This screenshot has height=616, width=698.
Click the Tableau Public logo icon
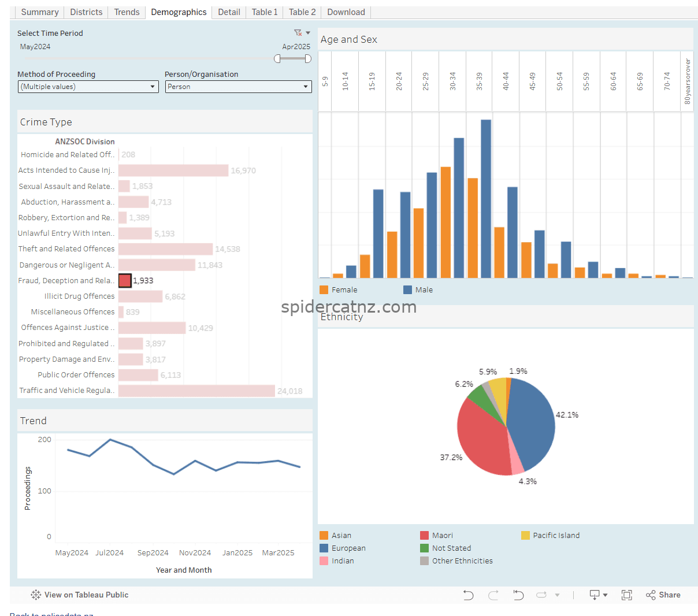36,595
